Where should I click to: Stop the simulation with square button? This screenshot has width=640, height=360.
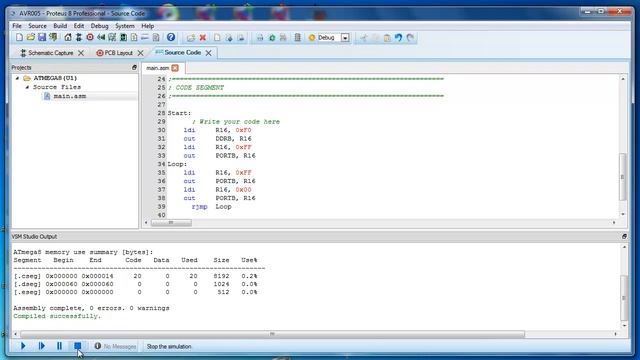[x=78, y=346]
